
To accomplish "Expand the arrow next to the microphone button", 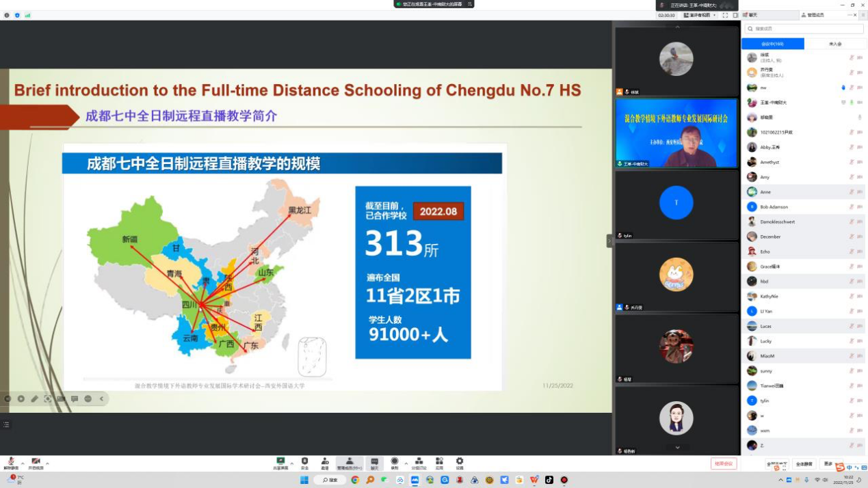I will pos(23,463).
